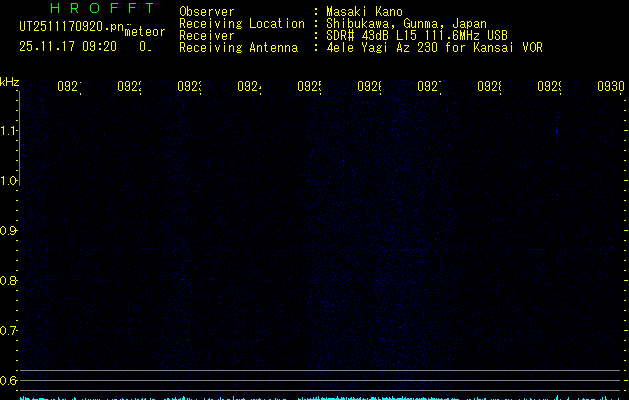Screen dimensions: 629x400
Task: Click the kHz axis unit label
Action: (x=9, y=82)
